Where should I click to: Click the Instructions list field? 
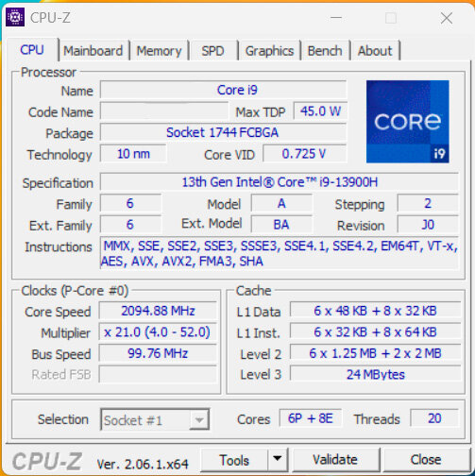(x=280, y=254)
